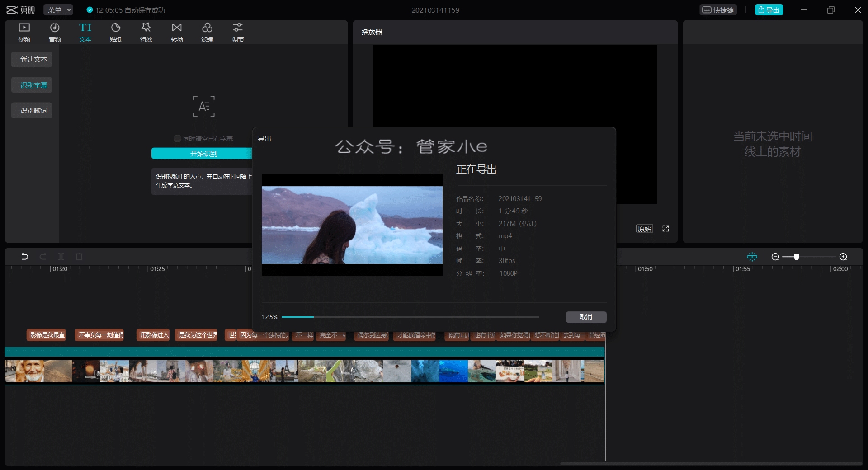This screenshot has height=470, width=868.
Task: Click the timeline zoom in icon
Action: (843, 257)
